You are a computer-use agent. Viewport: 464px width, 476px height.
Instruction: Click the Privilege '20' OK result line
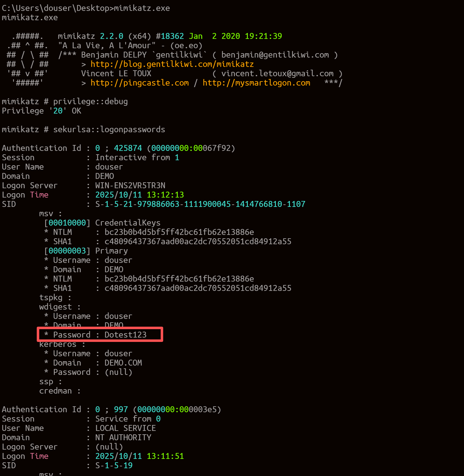coord(41,111)
